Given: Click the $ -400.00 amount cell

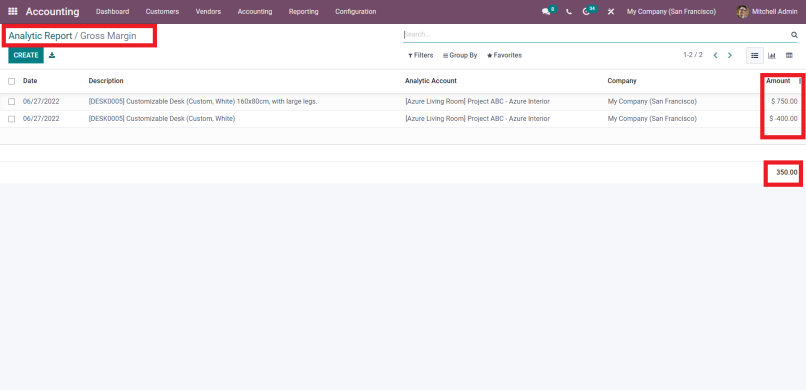Looking at the screenshot, I should click(x=783, y=119).
